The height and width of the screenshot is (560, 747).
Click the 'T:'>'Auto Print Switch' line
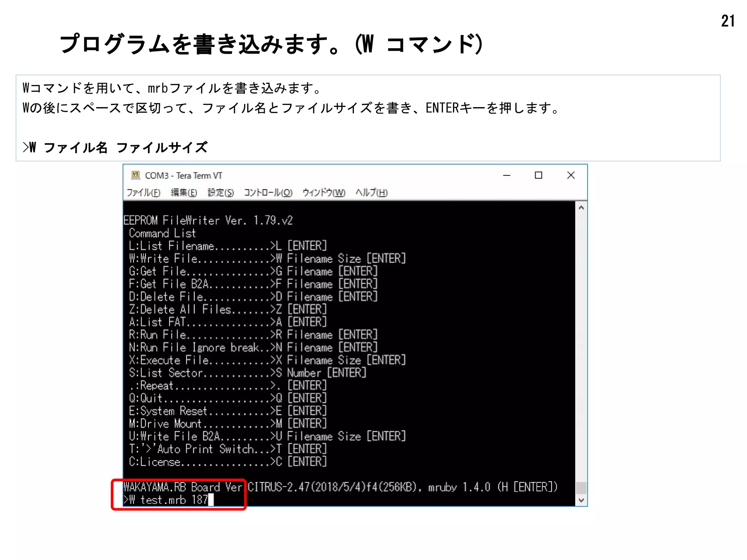(228, 449)
